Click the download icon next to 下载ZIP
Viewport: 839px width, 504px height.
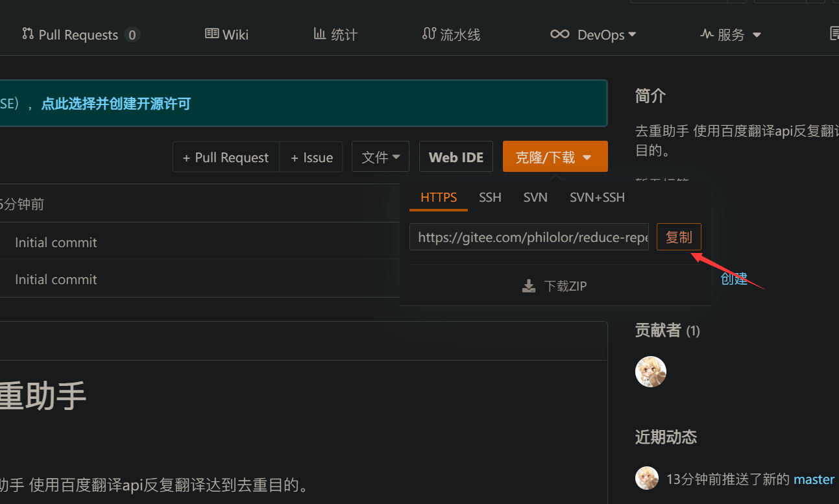point(529,286)
